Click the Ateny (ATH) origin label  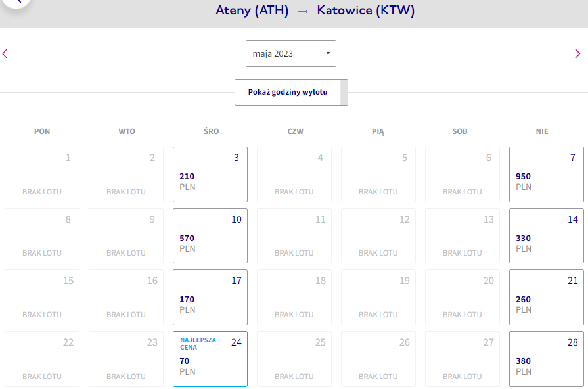coord(252,11)
